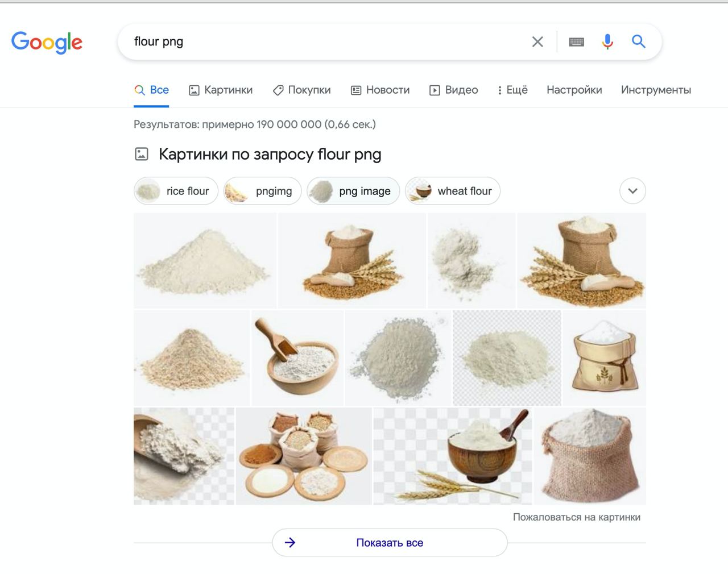
Task: Open the Ещё more options menu
Action: click(512, 90)
